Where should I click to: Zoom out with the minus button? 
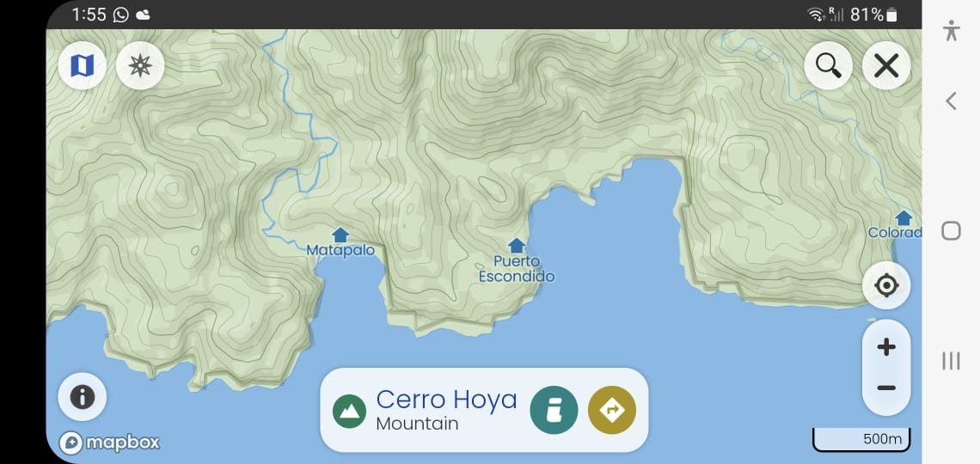(x=886, y=388)
